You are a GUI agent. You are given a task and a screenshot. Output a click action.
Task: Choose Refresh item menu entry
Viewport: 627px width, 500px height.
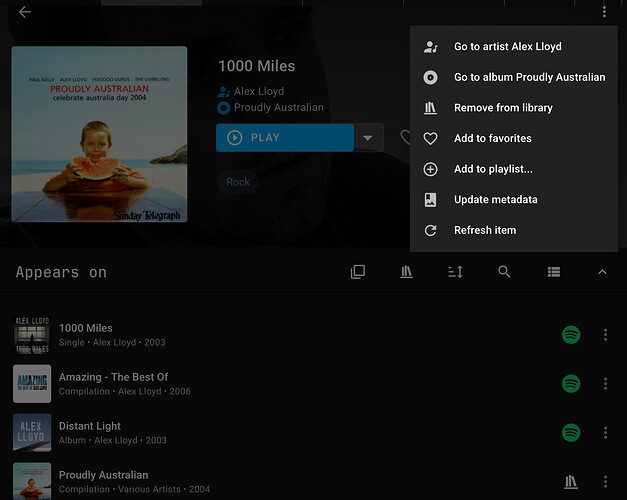pyautogui.click(x=513, y=230)
